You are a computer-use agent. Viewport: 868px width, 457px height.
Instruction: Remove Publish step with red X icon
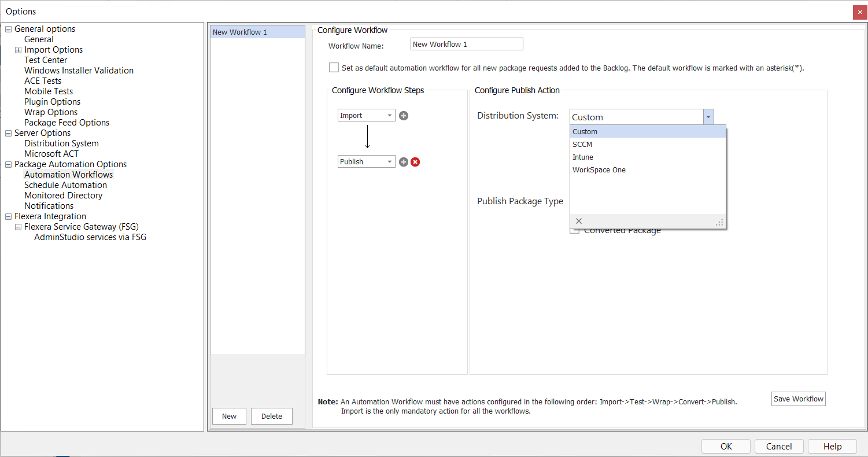click(415, 162)
